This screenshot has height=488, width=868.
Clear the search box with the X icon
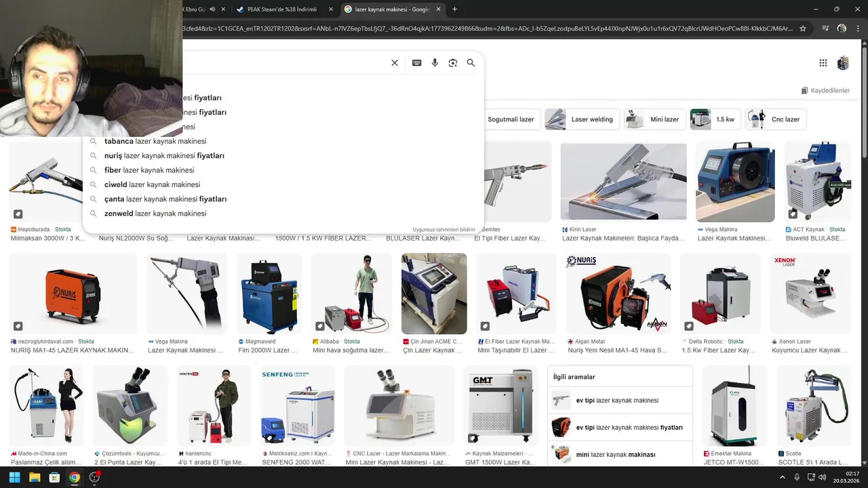pos(395,63)
